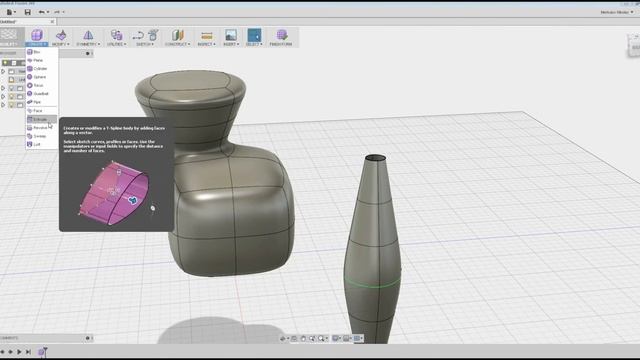Click the timeline playhead marker
640x360 pixels.
[x=45, y=350]
